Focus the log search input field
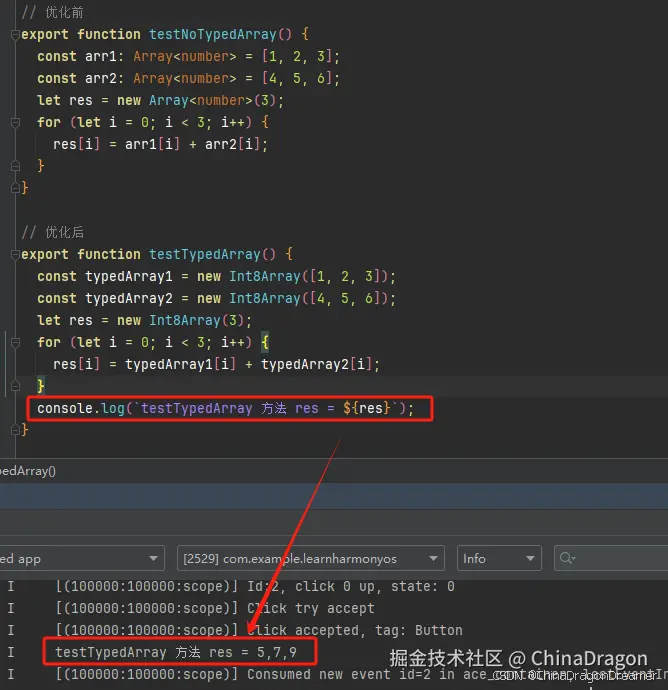The width and height of the screenshot is (668, 690). click(611, 558)
